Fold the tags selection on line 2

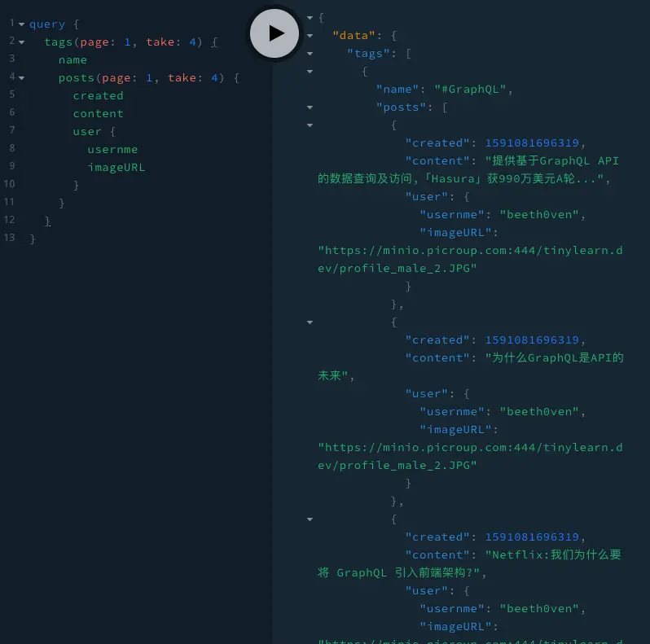(21, 42)
